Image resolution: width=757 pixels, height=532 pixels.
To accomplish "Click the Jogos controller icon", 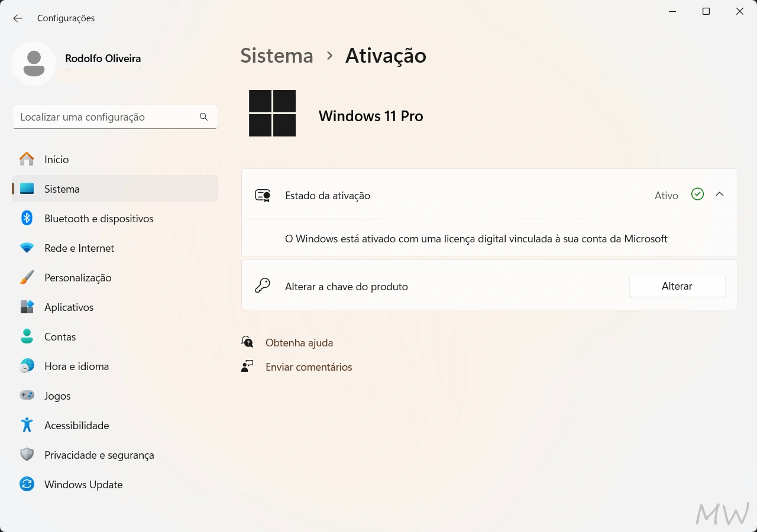I will [x=27, y=395].
